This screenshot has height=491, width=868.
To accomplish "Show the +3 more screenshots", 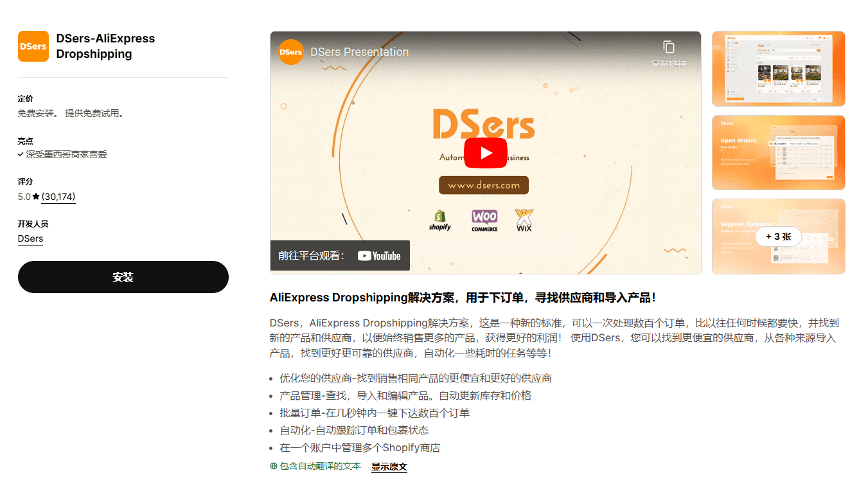I will click(x=778, y=237).
